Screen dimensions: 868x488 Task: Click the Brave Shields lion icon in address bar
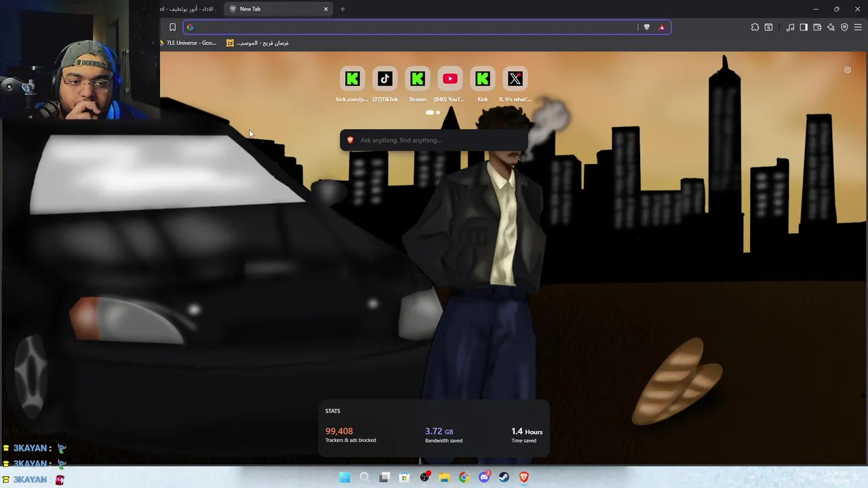click(646, 27)
